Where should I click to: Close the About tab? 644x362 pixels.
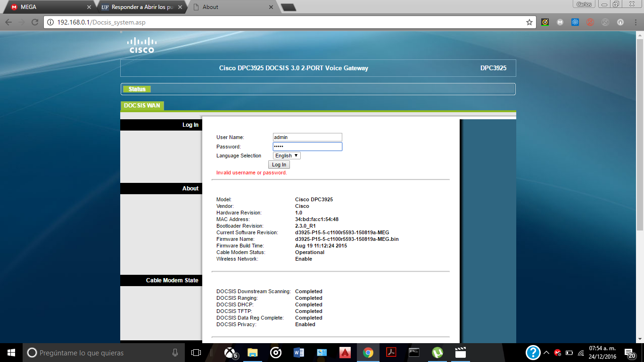(271, 7)
